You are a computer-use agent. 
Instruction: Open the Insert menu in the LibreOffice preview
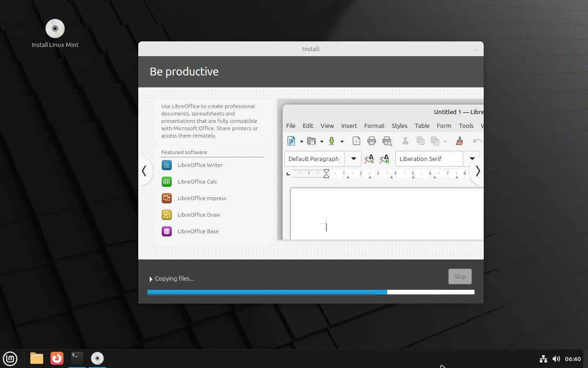point(349,126)
